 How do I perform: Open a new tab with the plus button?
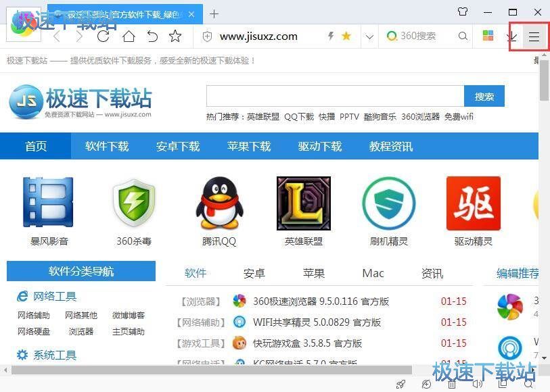(x=214, y=14)
